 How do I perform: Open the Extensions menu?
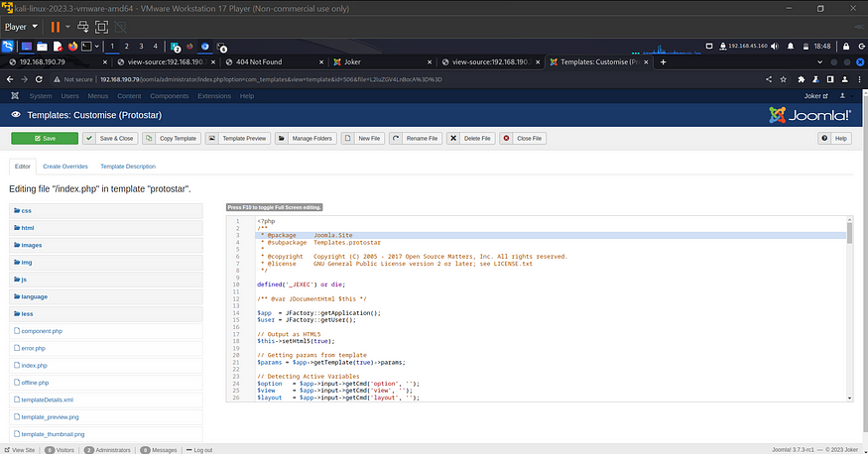(214, 96)
